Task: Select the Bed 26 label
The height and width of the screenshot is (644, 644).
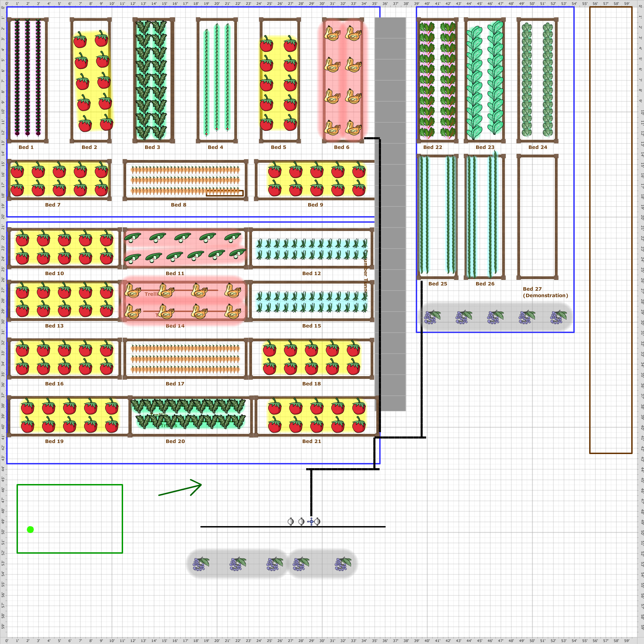Action: click(485, 284)
